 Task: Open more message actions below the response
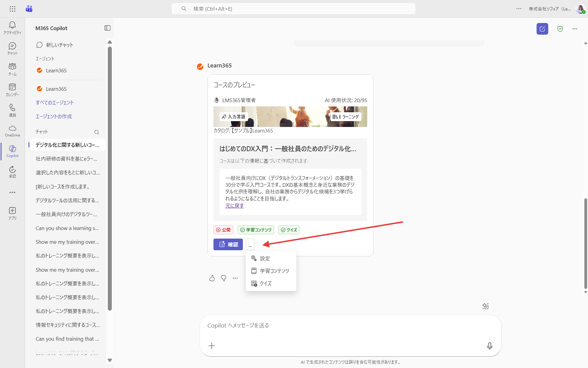pyautogui.click(x=235, y=278)
